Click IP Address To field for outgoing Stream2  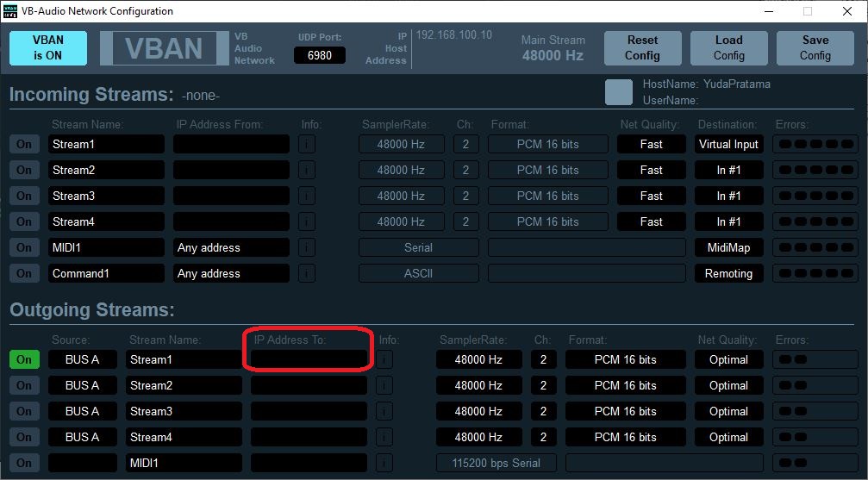(309, 385)
